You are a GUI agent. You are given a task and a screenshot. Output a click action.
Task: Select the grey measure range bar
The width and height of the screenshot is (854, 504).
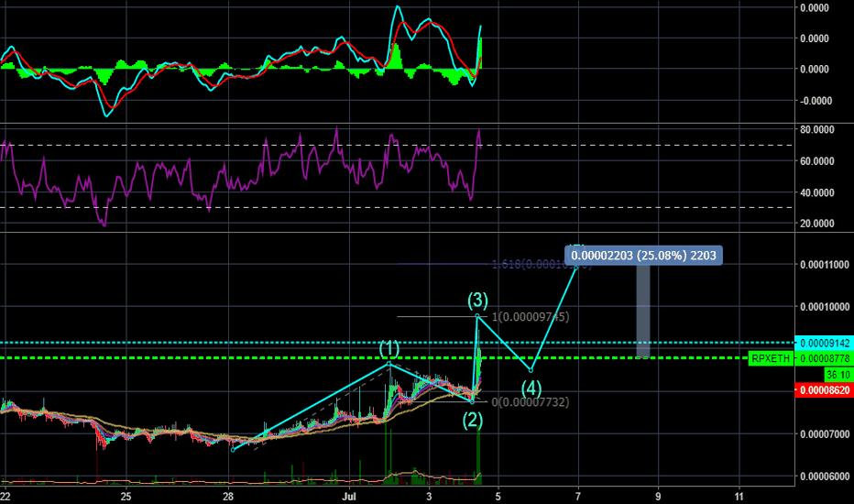[643, 312]
